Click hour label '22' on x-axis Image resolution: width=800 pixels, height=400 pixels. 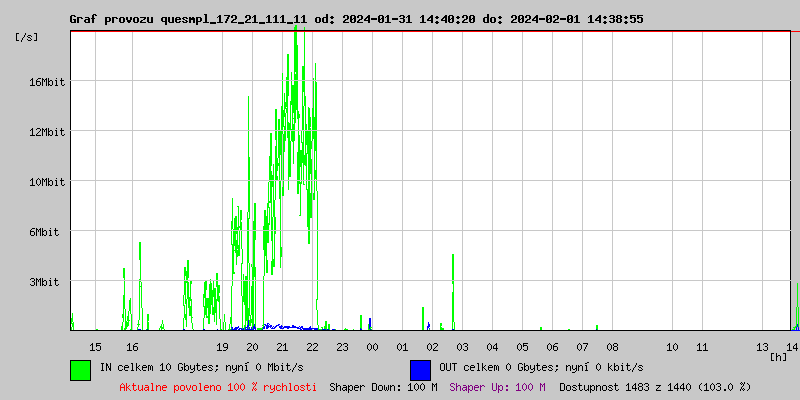[312, 347]
